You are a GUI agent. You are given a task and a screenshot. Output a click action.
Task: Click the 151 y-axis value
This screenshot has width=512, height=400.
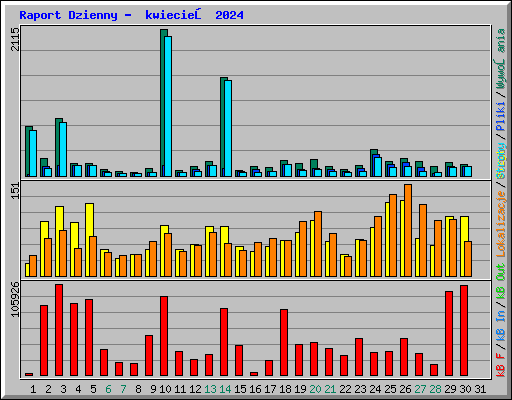pyautogui.click(x=15, y=191)
